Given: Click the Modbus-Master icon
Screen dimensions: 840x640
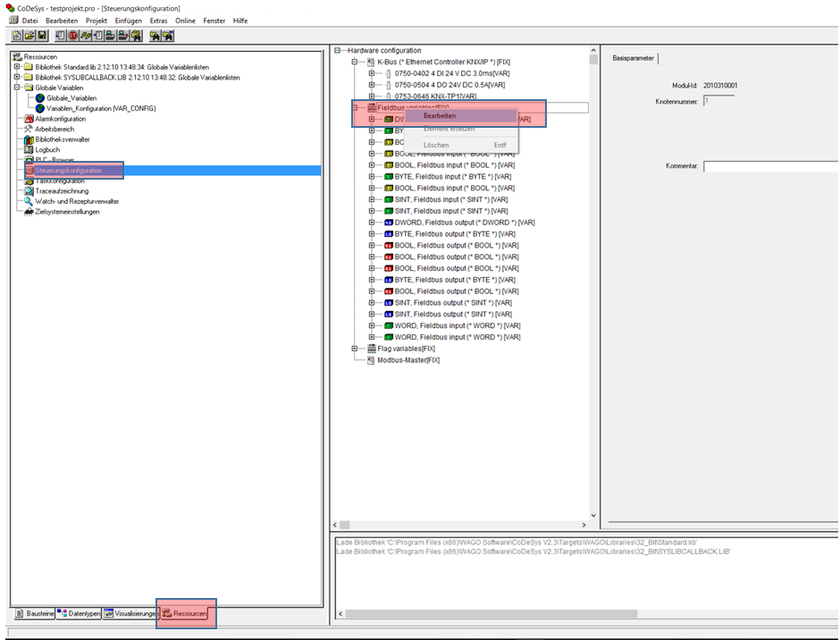Looking at the screenshot, I should click(371, 360).
